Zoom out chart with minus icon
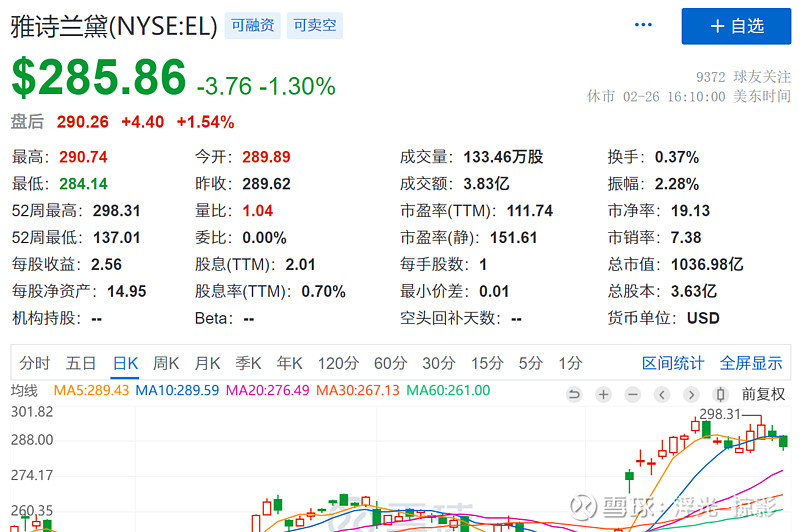Image resolution: width=800 pixels, height=532 pixels. click(x=633, y=394)
